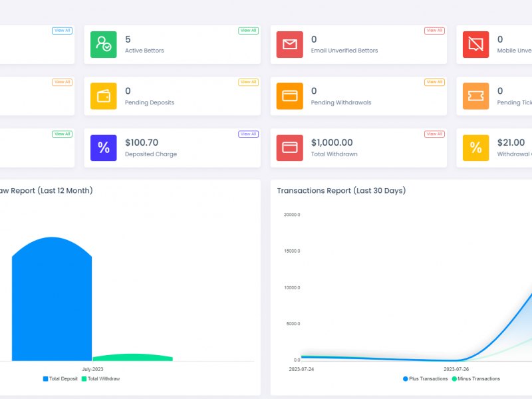Click the yellow percent Withdrawal Charge icon

coord(475,148)
